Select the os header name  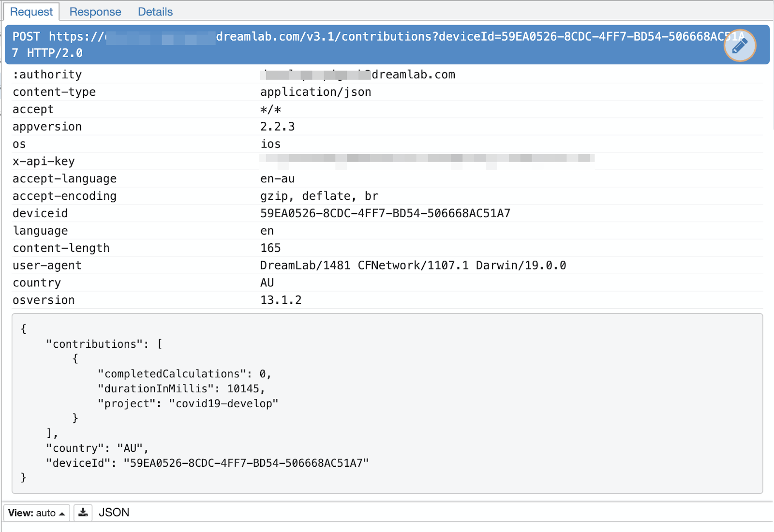(19, 144)
